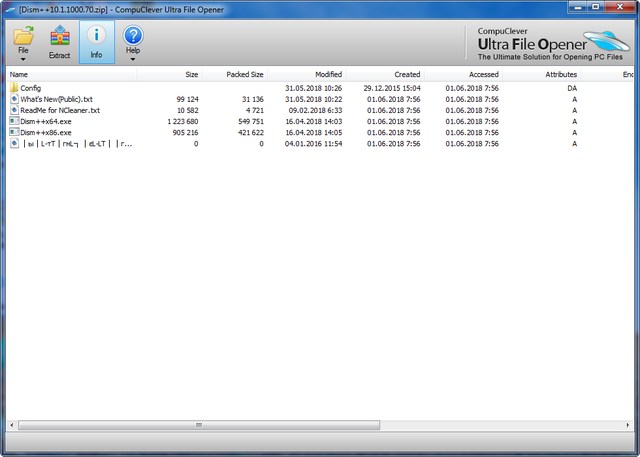Screen dimensions: 640x457
Task: Sort list by Created column
Action: (x=407, y=74)
